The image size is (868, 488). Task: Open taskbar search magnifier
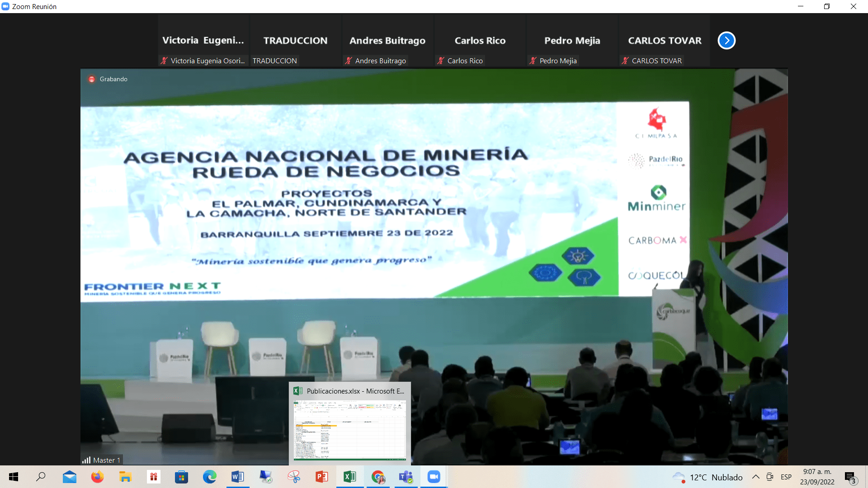click(x=41, y=477)
